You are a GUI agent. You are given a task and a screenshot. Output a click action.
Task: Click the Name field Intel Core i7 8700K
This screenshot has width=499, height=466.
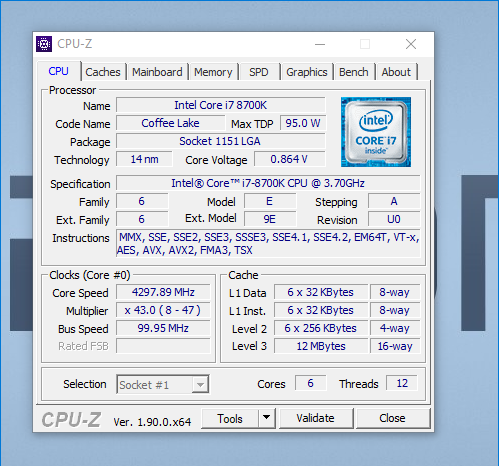click(x=220, y=105)
